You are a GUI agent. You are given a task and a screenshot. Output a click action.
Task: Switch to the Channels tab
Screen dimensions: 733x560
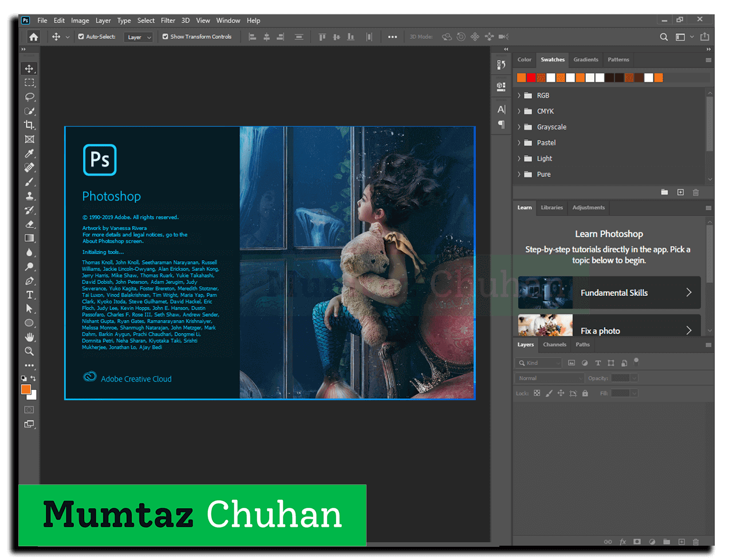[x=554, y=345]
